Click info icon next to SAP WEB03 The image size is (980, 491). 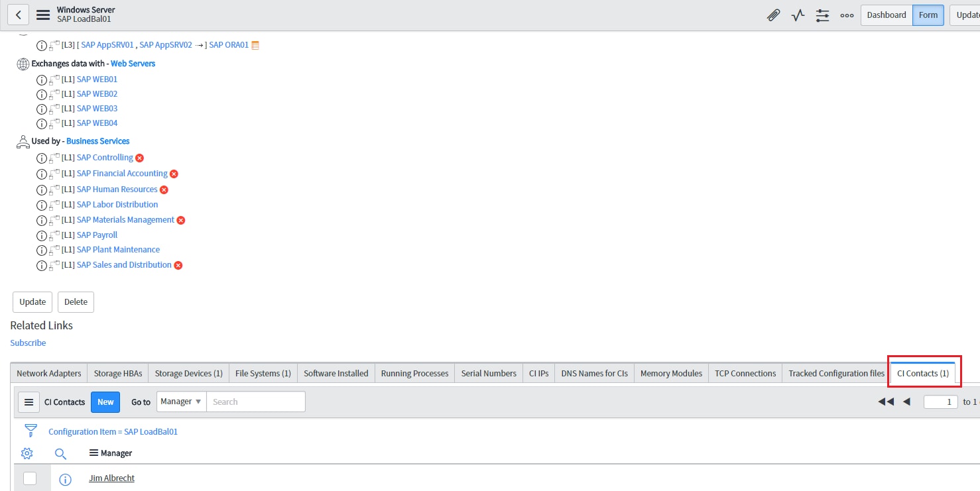42,109
